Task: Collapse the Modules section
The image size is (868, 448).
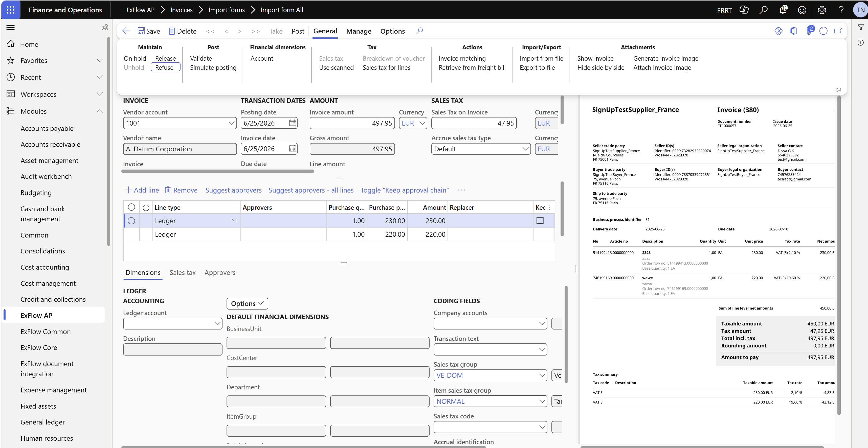Action: pyautogui.click(x=100, y=111)
